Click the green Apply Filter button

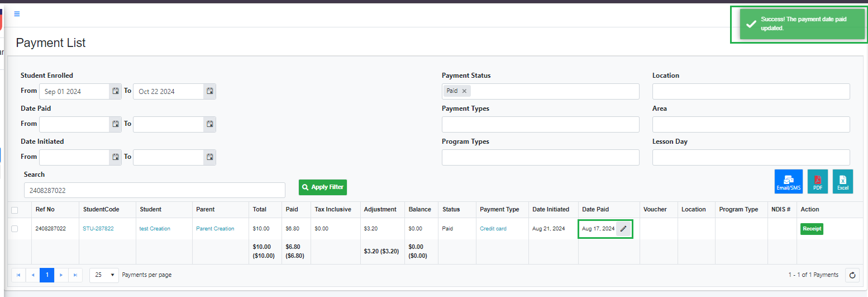tap(322, 187)
